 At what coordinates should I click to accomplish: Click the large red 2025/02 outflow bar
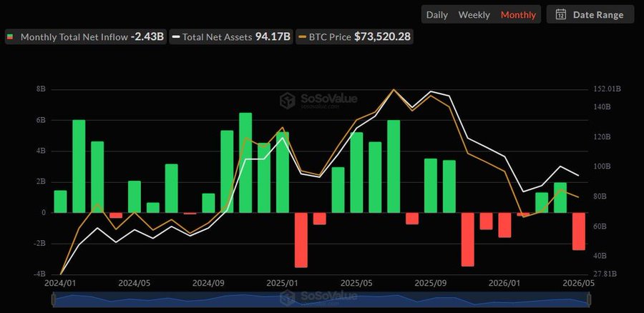(x=301, y=240)
